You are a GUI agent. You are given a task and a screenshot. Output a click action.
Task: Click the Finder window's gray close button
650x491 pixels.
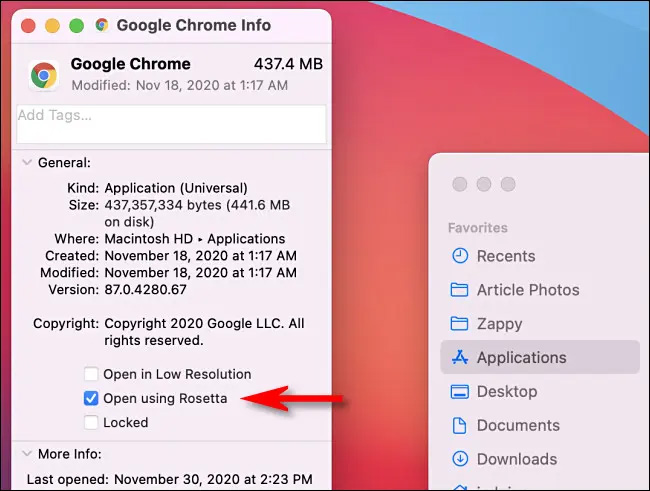[x=460, y=184]
